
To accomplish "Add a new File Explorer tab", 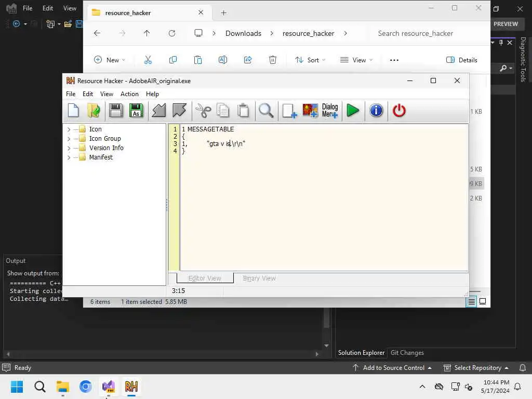I will (223, 13).
